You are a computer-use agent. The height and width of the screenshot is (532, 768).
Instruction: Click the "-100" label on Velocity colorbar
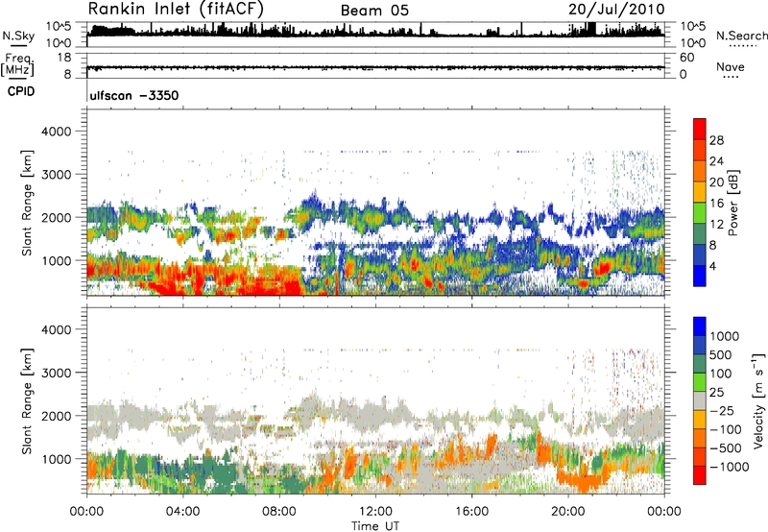pos(726,429)
